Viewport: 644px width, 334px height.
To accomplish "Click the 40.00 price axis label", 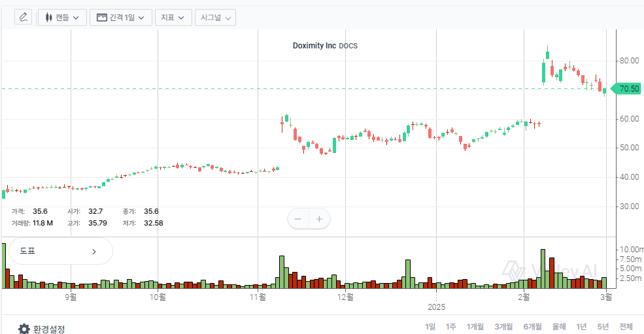I will tap(629, 177).
